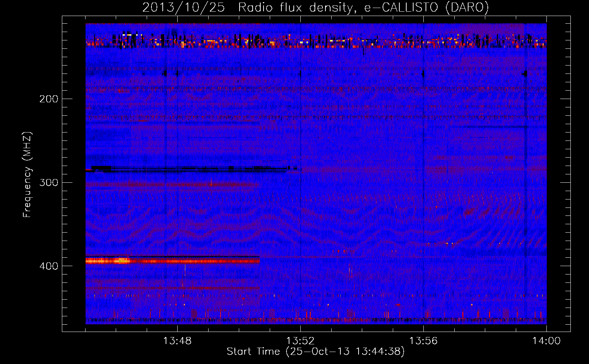The width and height of the screenshot is (589, 364).
Task: Click the '14:00' time axis label
Action: (x=546, y=341)
